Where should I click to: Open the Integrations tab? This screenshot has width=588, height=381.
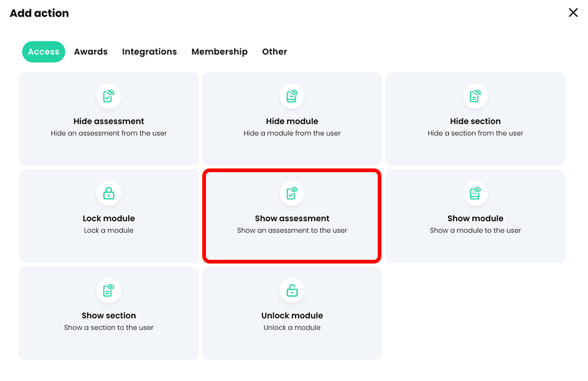tap(149, 52)
